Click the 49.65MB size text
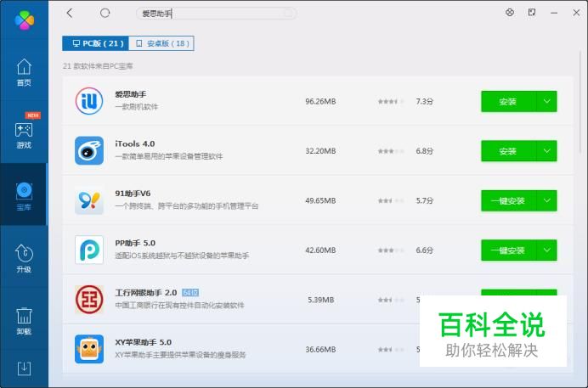588x388 pixels. pyautogui.click(x=320, y=200)
